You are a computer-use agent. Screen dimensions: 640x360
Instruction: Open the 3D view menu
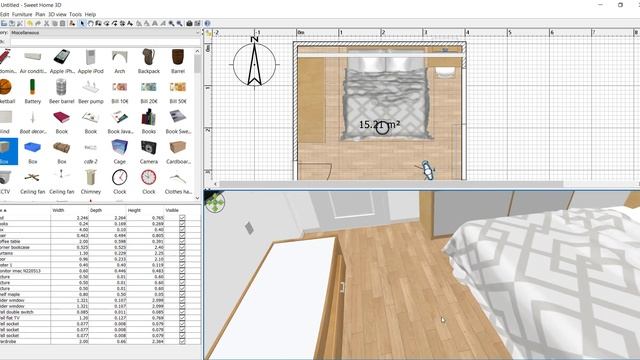click(x=57, y=14)
